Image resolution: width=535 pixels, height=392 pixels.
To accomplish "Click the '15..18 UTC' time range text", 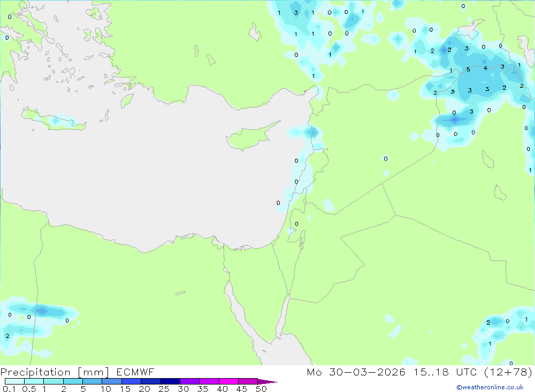I will [x=445, y=372].
